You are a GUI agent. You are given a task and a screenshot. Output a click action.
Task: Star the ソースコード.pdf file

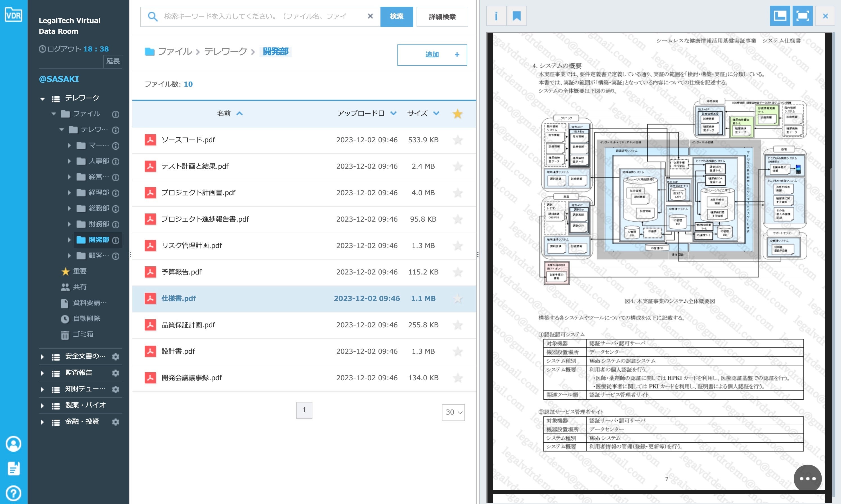click(x=458, y=140)
